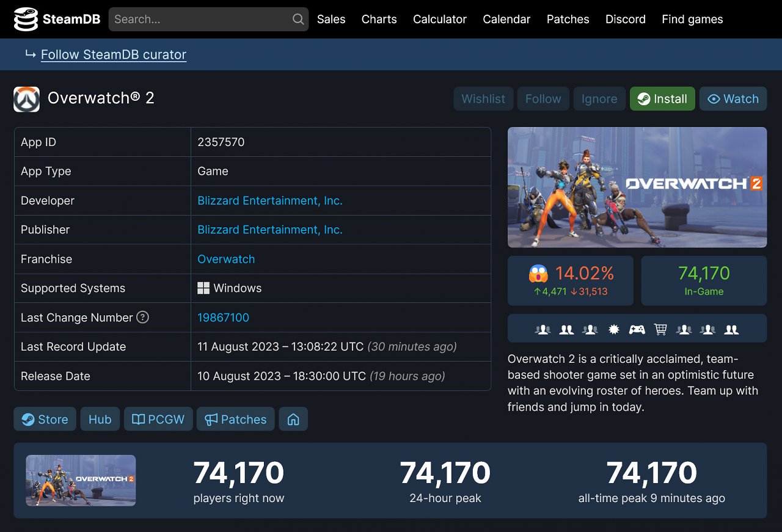Open the Developer Blizzard Entertainment, Inc. link
782x532 pixels.
[270, 200]
